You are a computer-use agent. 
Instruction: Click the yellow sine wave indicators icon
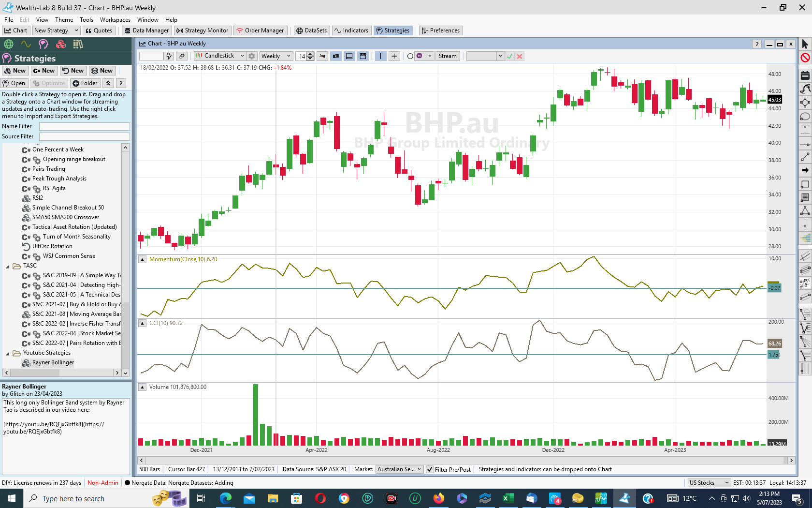click(x=26, y=45)
